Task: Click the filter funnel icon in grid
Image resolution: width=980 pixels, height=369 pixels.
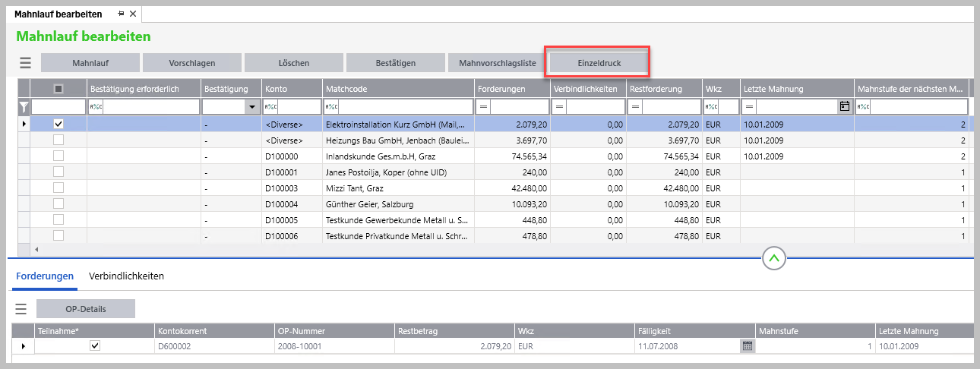Action: tap(23, 107)
